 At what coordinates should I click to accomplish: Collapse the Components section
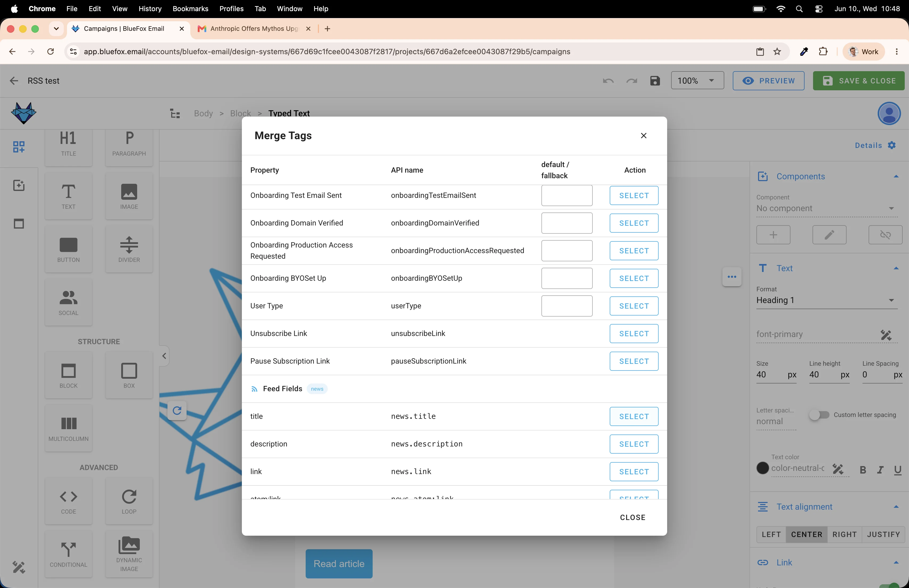896,176
